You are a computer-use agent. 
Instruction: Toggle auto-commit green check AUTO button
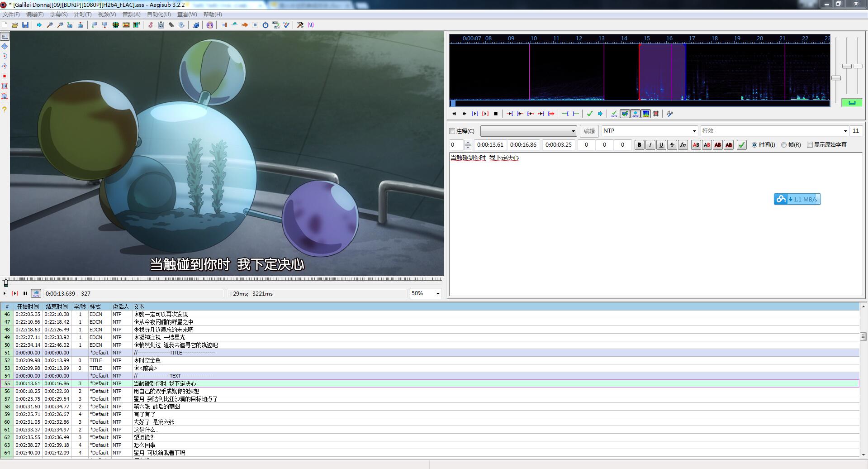click(614, 114)
